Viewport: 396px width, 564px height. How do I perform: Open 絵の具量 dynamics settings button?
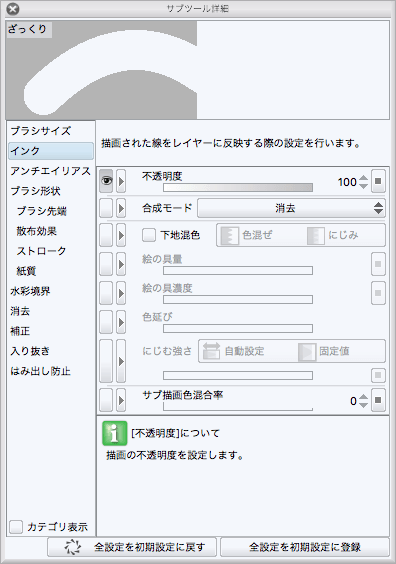pos(378,264)
